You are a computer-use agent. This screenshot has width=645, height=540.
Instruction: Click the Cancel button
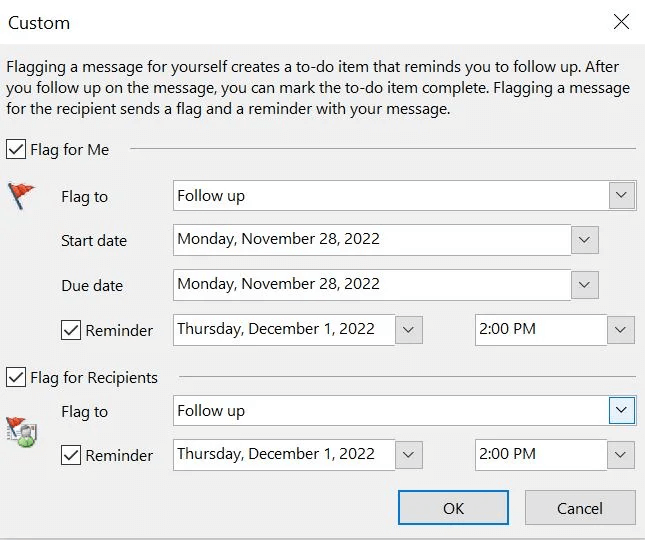point(580,508)
